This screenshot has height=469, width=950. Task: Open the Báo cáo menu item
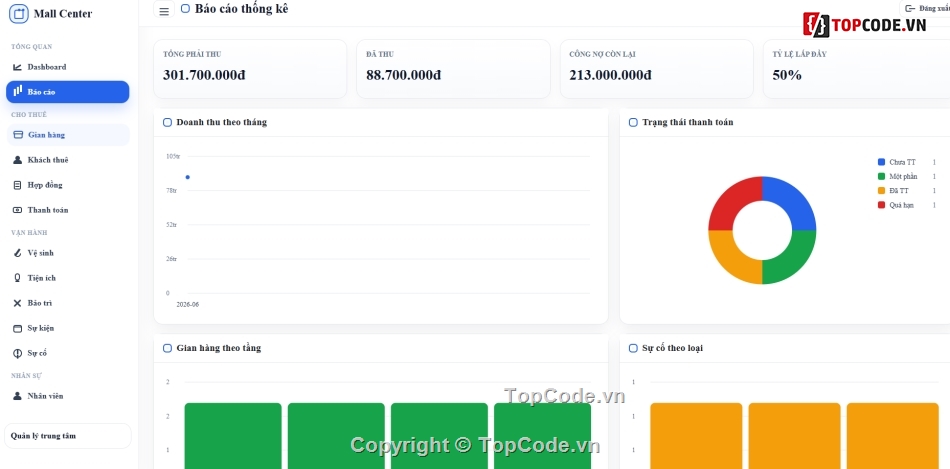click(68, 92)
